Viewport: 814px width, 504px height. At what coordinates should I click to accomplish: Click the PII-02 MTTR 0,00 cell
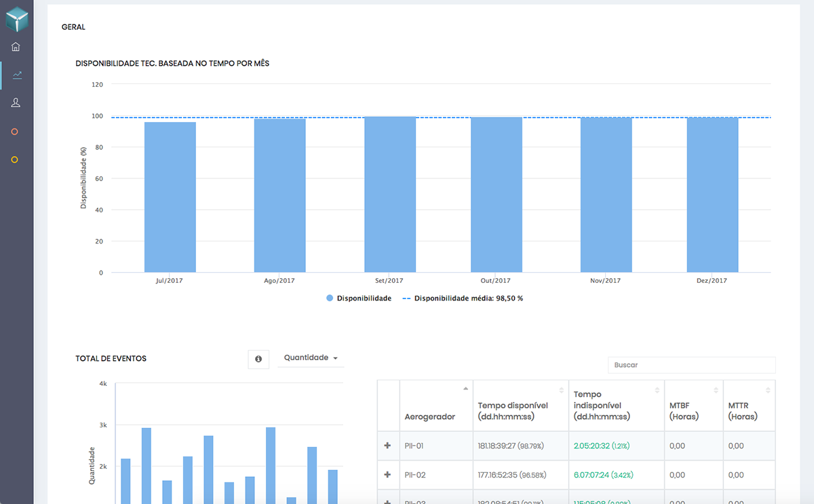[749, 475]
